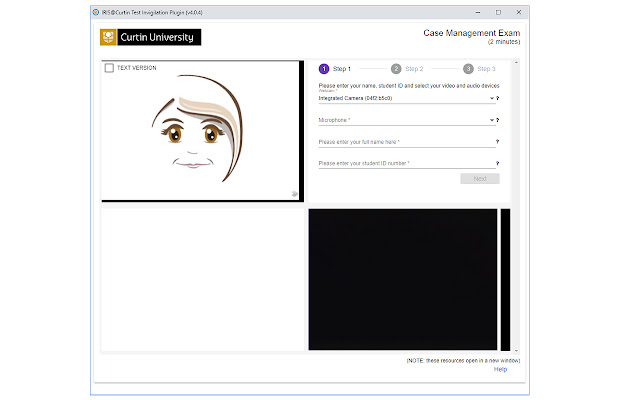Open the Webcam dropdown arrow
The height and width of the screenshot is (400, 640).
(491, 99)
